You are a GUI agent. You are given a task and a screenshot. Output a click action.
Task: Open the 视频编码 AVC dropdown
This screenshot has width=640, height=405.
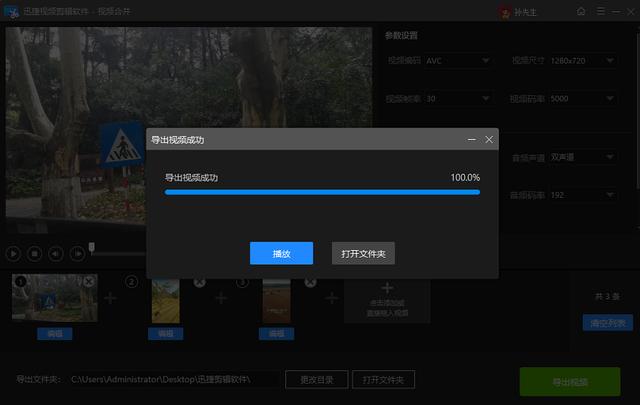click(x=458, y=60)
